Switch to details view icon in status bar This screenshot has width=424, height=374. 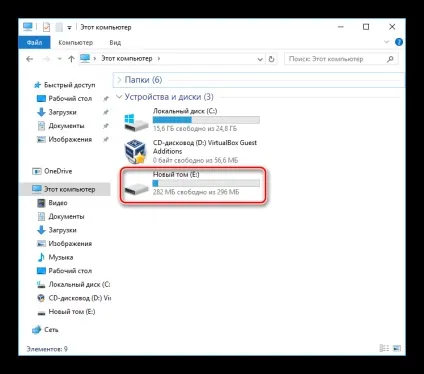[384, 348]
